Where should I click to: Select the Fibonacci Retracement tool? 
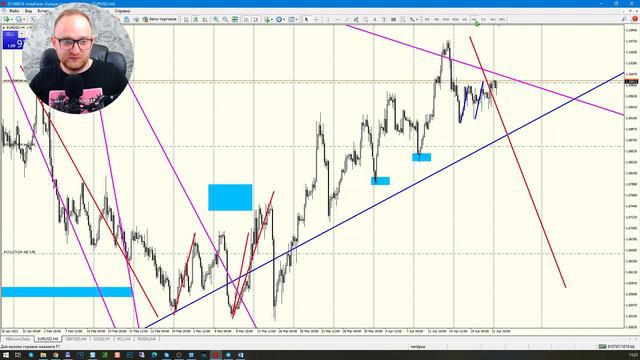(365, 19)
